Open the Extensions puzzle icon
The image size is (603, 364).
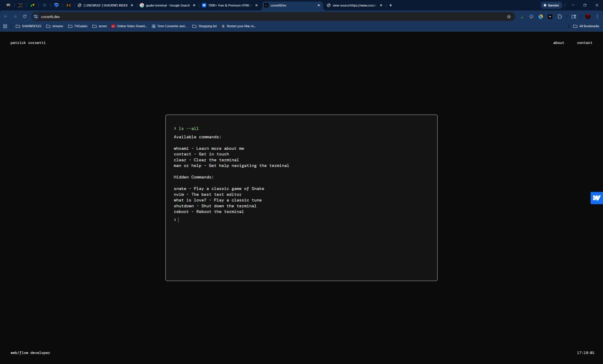[x=560, y=16]
